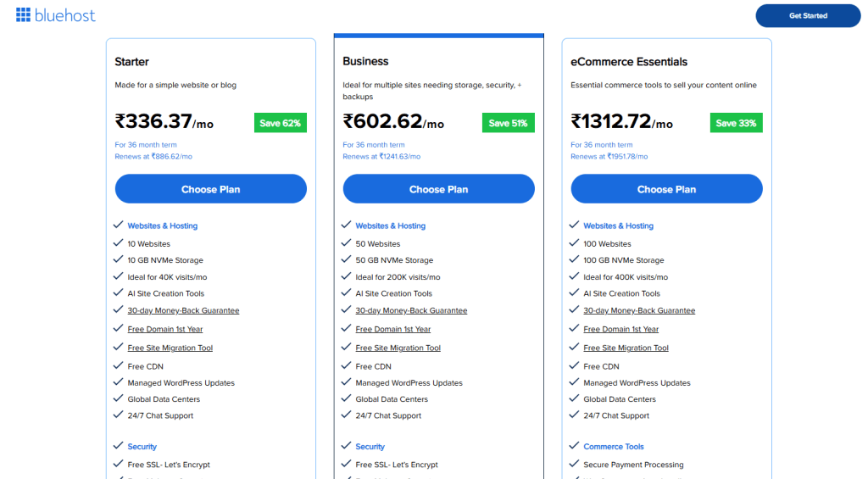Click checkmark next to Starter 24/7 Chat Support
This screenshot has width=868, height=479.
tap(118, 415)
